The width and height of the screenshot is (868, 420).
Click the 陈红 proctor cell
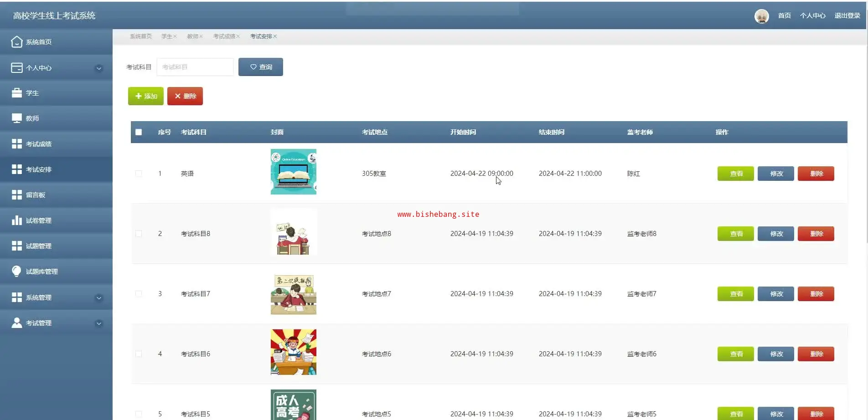tap(634, 174)
